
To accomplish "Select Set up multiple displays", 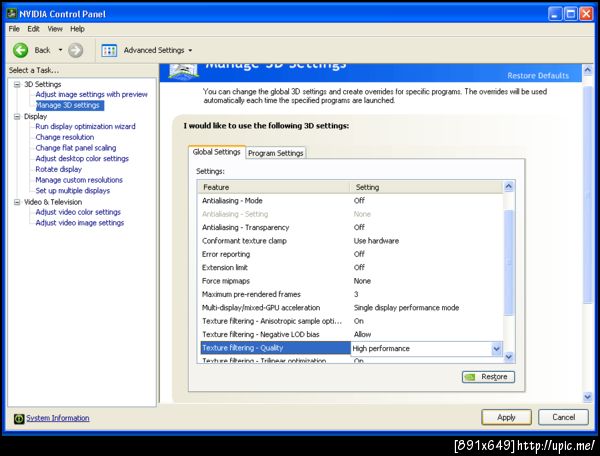I will point(73,191).
